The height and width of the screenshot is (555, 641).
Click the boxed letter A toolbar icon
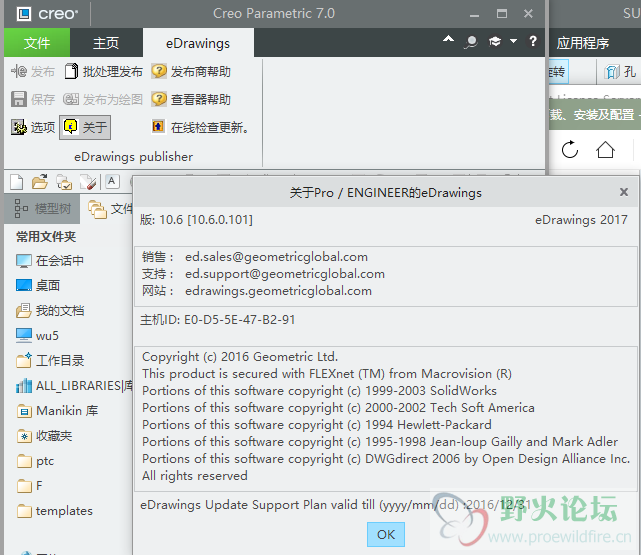click(x=112, y=181)
